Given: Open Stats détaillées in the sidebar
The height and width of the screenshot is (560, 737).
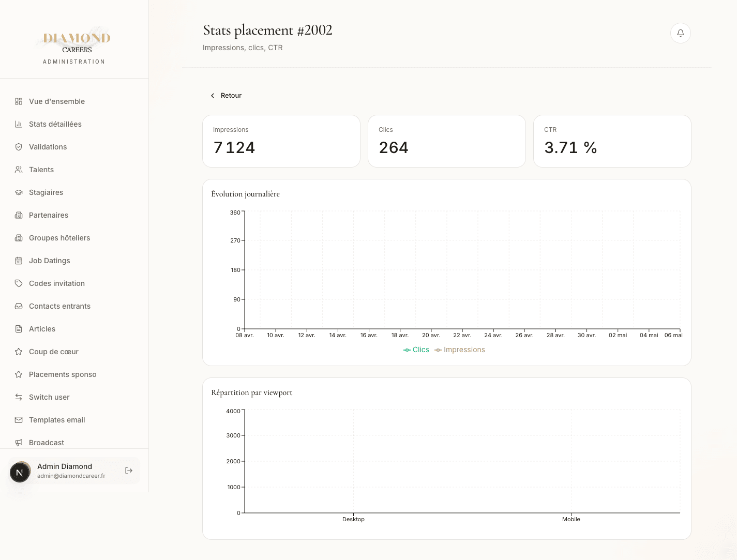Looking at the screenshot, I should click(74, 124).
